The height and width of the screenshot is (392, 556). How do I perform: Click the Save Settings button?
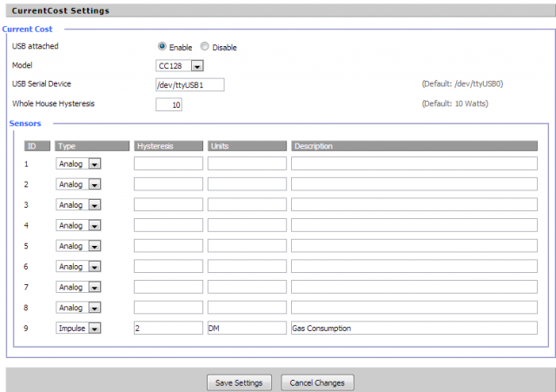(x=240, y=382)
